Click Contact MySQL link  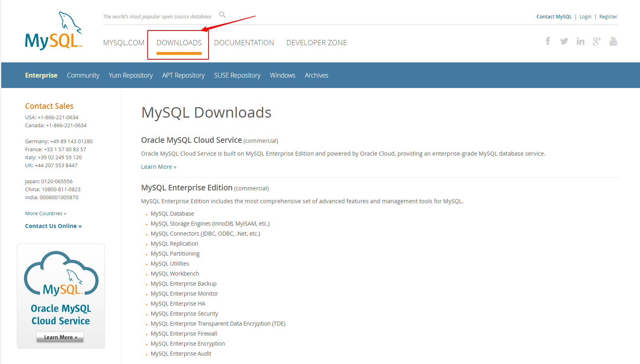(x=554, y=17)
